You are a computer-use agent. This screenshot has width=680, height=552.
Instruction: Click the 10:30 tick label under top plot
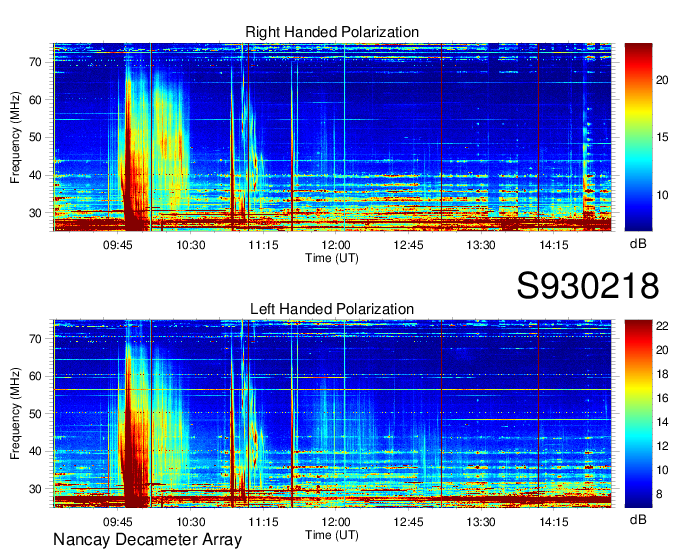190,245
